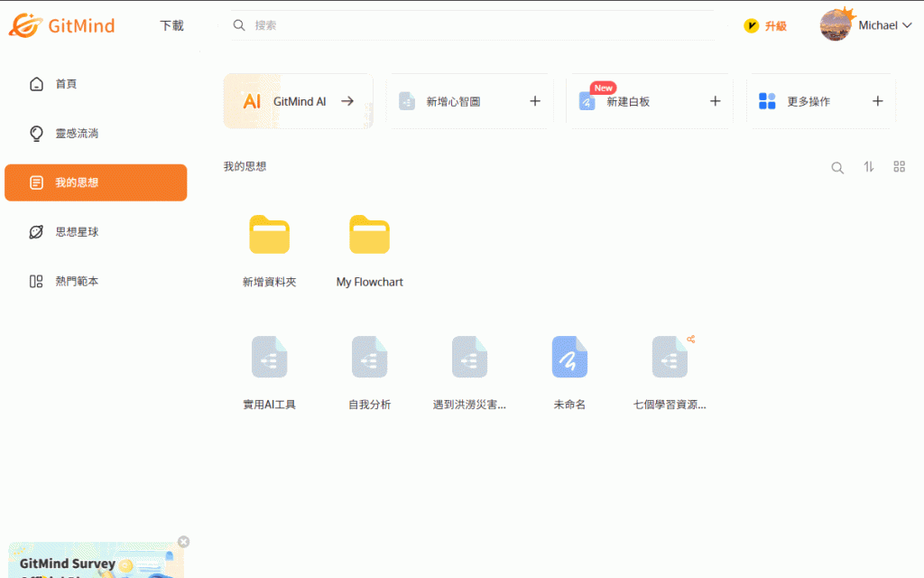The width and height of the screenshot is (924, 578).
Task: Launch GitMind AI button
Action: pyautogui.click(x=299, y=101)
